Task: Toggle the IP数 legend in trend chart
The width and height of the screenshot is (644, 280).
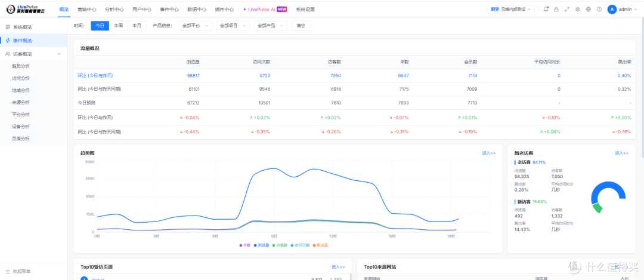Action: point(245,245)
